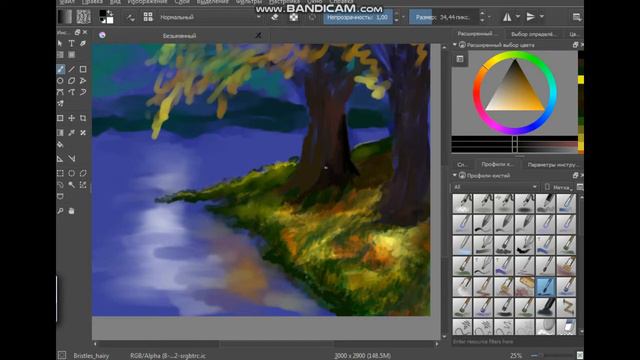Select the Elliptical Selection tool
This screenshot has height=360, width=640.
click(x=71, y=173)
